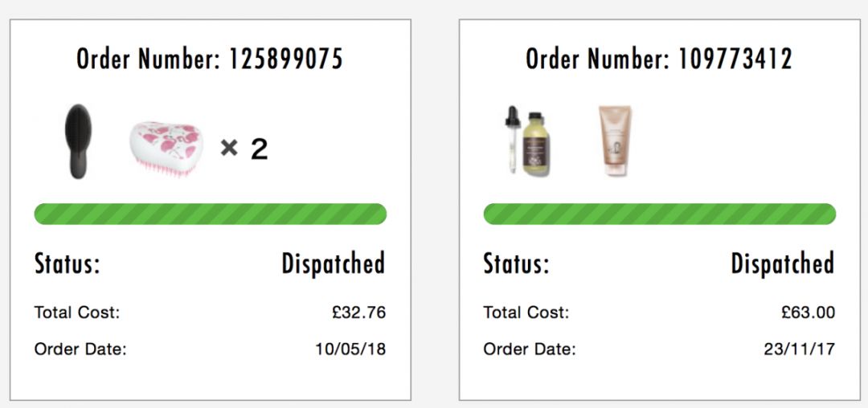Click the × 2 quantity indicator
The image size is (868, 408).
click(244, 149)
